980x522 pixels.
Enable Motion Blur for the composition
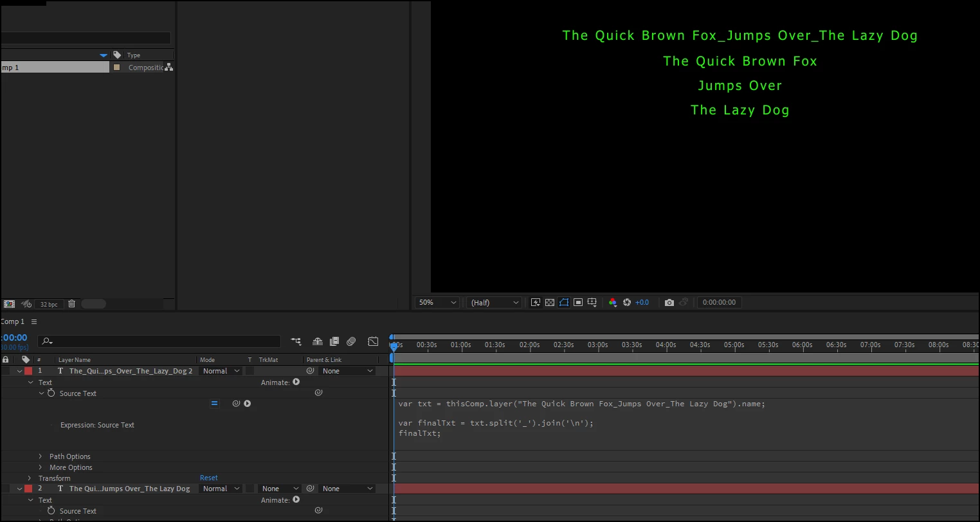(351, 341)
